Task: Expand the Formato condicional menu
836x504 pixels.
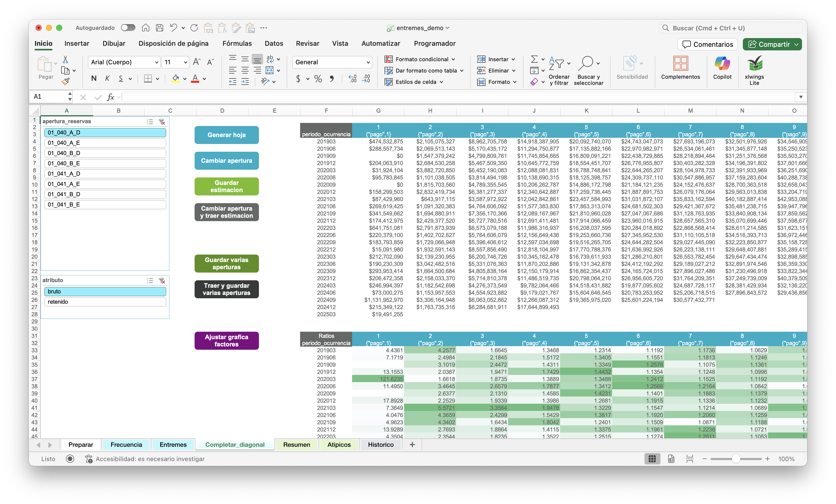Action: [420, 59]
